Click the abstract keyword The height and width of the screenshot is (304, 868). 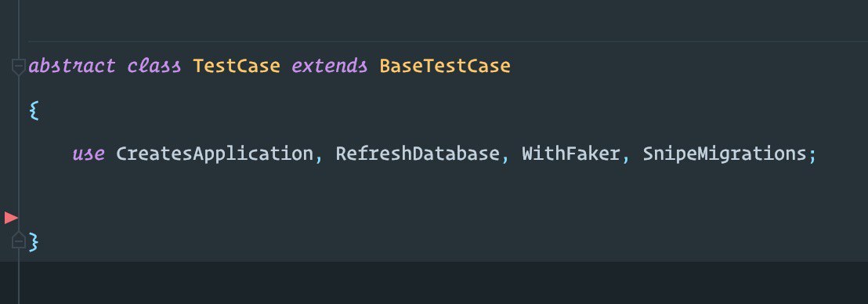tap(72, 66)
